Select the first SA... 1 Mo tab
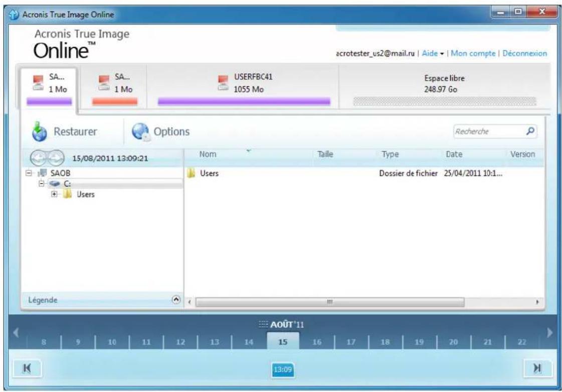The image size is (562, 392). [x=49, y=88]
